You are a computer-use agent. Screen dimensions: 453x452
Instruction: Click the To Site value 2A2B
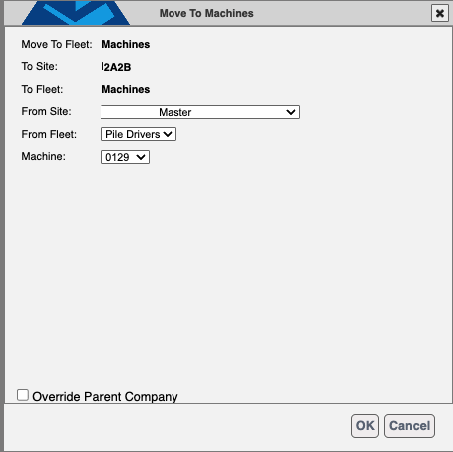tap(117, 67)
